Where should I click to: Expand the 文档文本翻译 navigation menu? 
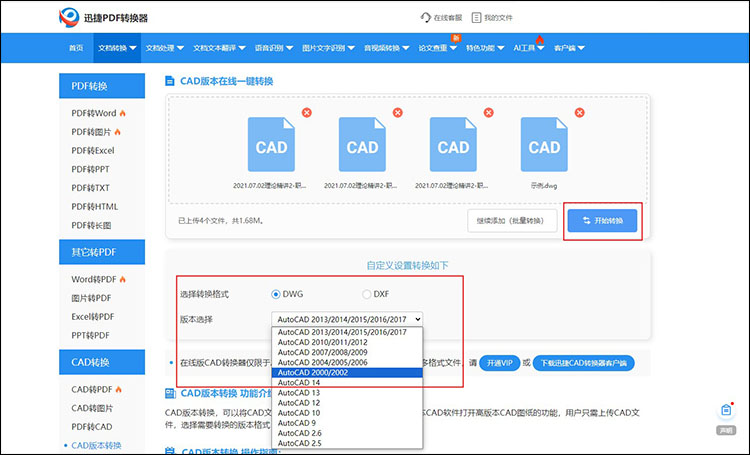(x=219, y=48)
